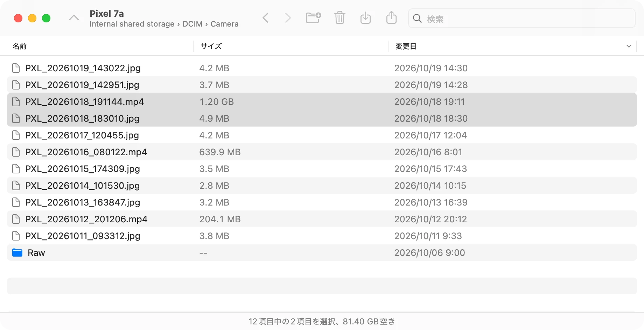Click date 2026/10/13 16:39
Viewport: 644px width, 330px height.
pyautogui.click(x=431, y=202)
